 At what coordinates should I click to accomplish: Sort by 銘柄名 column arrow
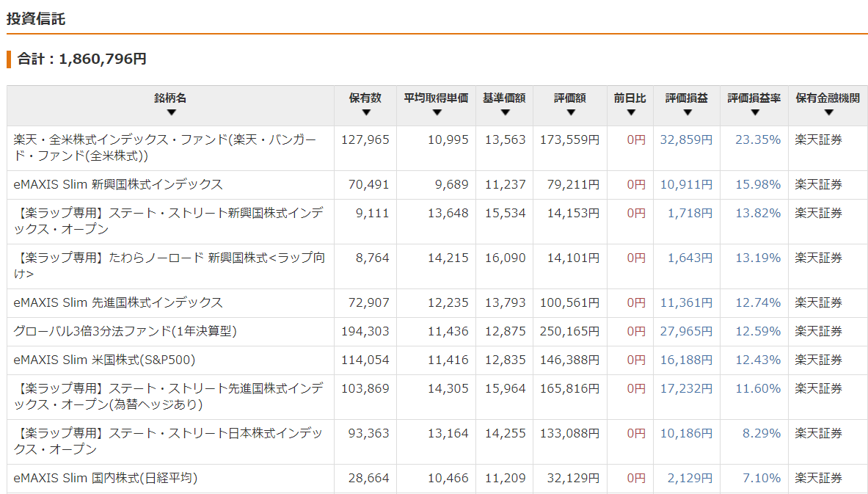(x=171, y=112)
